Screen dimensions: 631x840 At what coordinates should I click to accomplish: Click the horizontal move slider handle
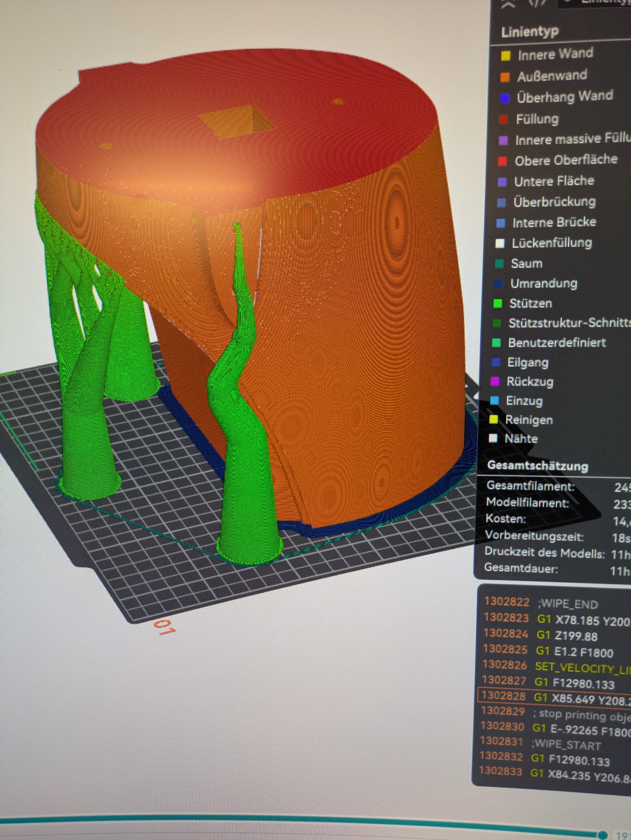point(602,835)
